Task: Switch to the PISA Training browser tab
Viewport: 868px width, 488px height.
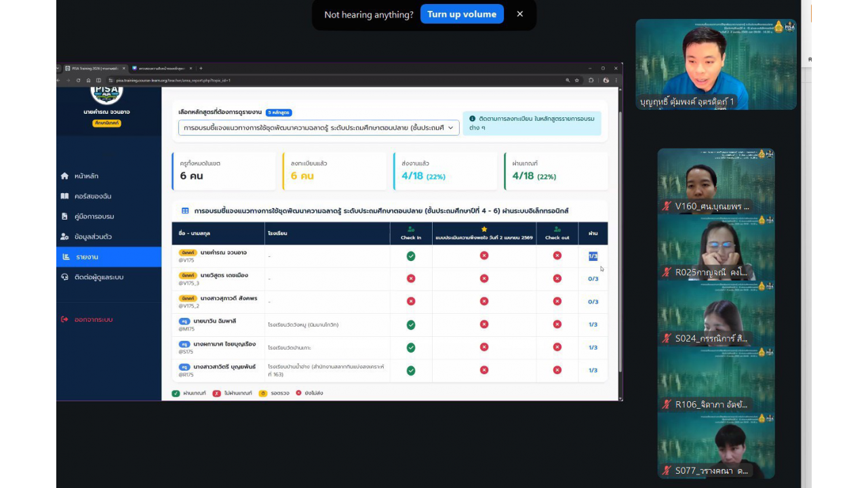Action: click(x=94, y=68)
